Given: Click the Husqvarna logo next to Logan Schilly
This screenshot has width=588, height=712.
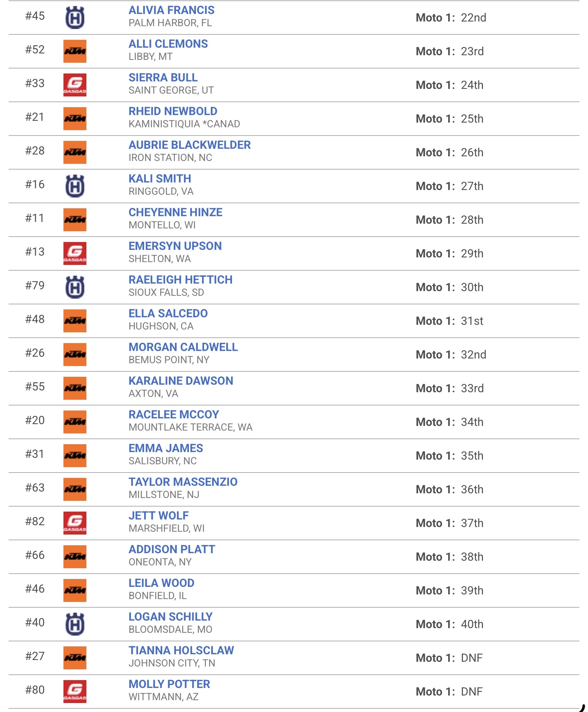Looking at the screenshot, I should (x=75, y=624).
